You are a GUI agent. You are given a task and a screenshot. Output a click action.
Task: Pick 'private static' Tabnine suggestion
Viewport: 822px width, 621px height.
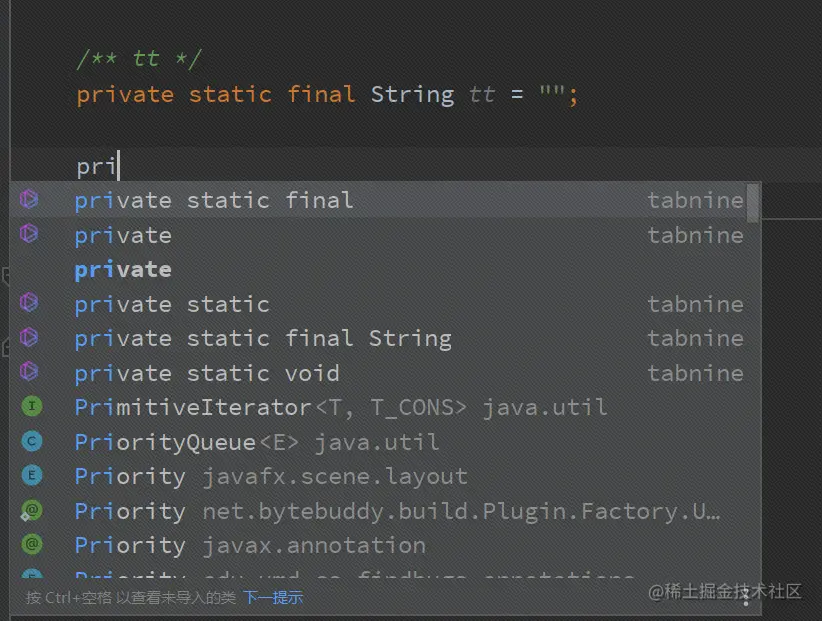(172, 304)
